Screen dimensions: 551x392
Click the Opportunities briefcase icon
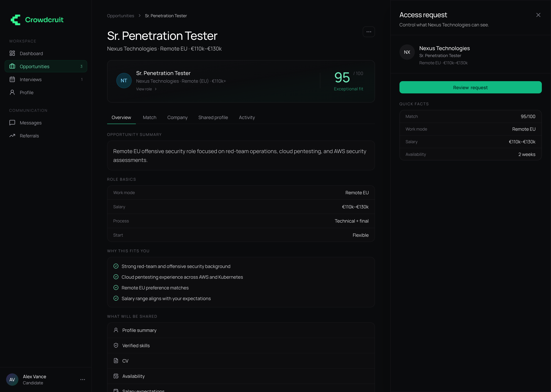click(12, 66)
